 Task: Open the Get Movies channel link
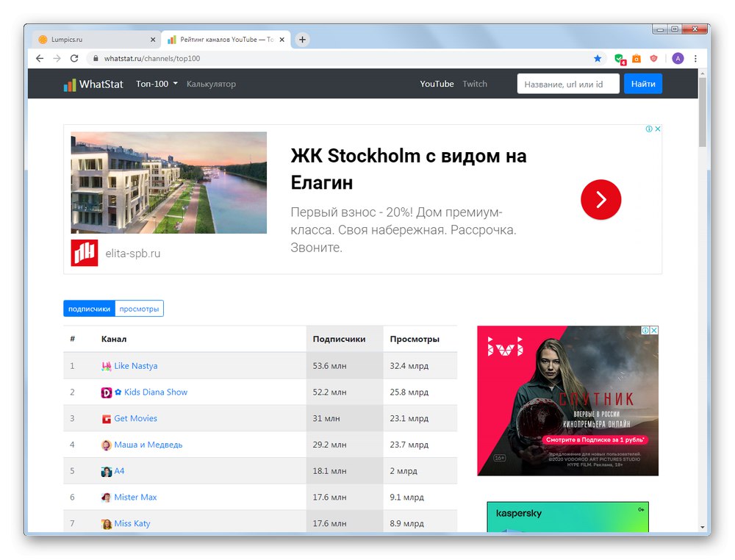pos(135,418)
